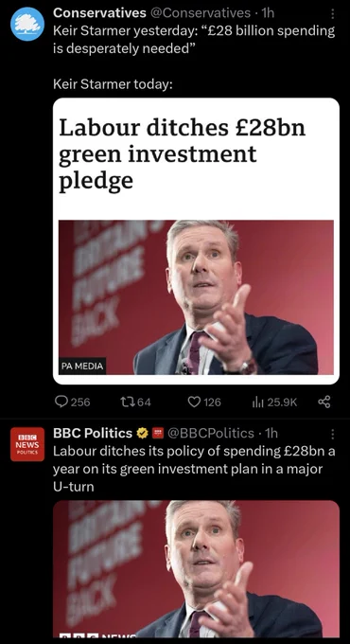The image size is (350, 644).
Task: Open the Conservatives display name
Action: coord(99,13)
